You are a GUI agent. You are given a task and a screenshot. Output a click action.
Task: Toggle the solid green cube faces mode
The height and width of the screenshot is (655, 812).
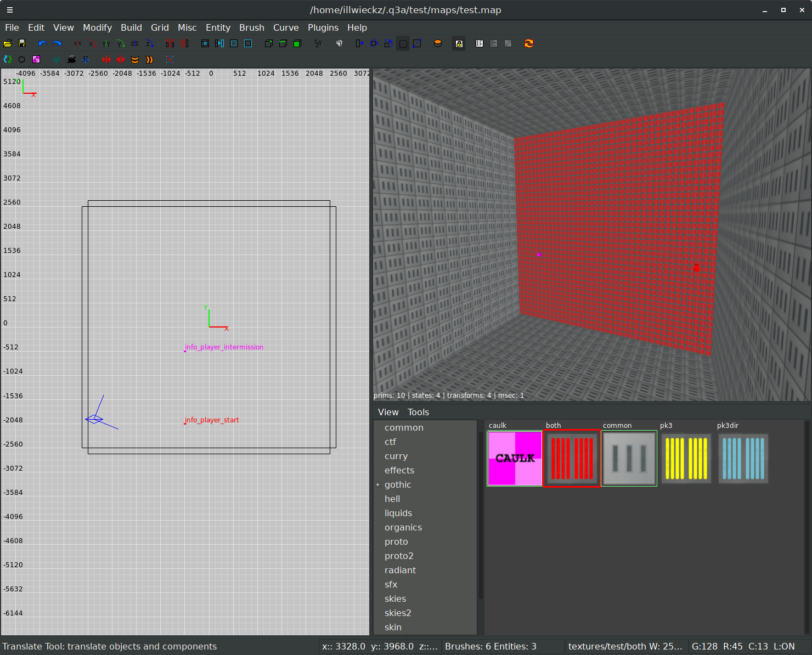297,43
